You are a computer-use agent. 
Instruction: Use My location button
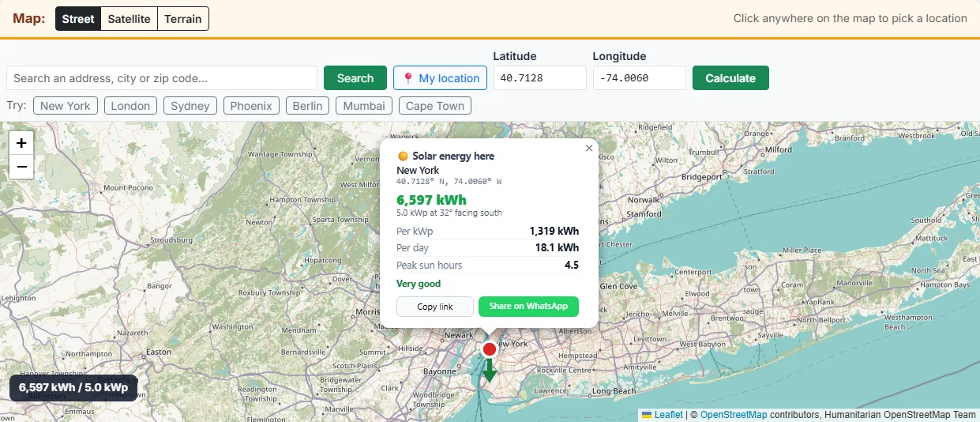[x=441, y=78]
